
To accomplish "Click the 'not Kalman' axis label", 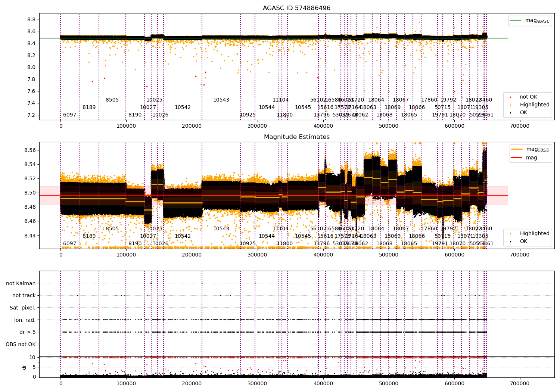I will coord(21,283).
